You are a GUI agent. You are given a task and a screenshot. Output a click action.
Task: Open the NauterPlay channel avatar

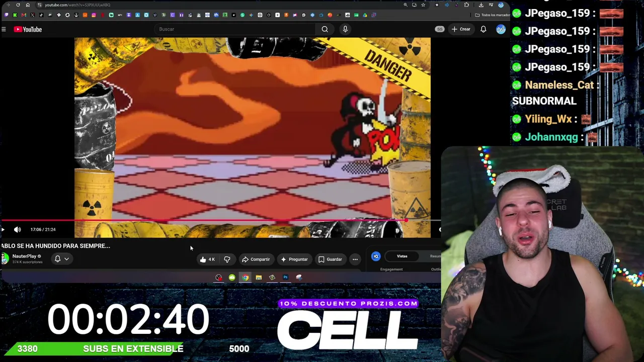point(5,259)
